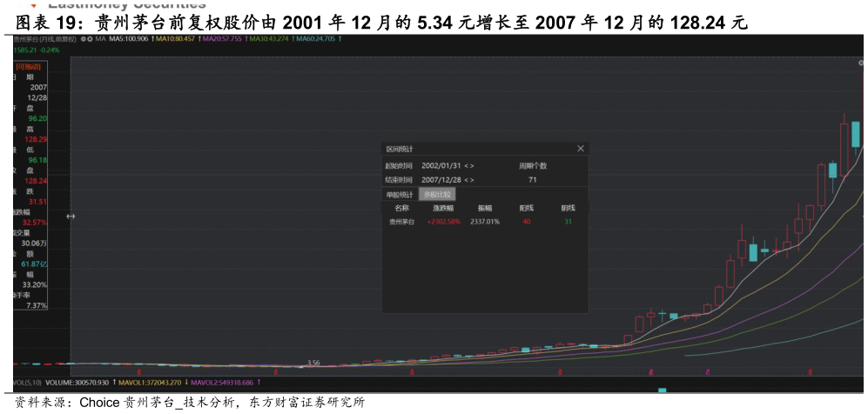Click the lowest price 96.18 in data panel

38,160
